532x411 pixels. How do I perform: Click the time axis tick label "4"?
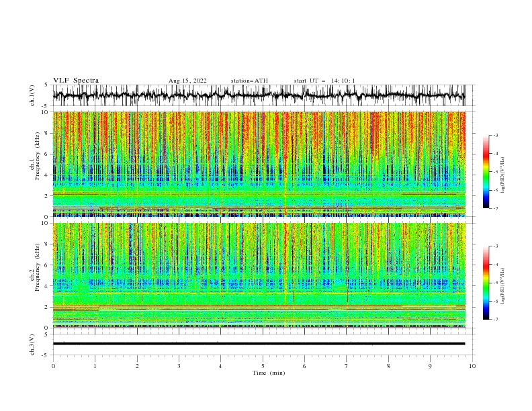[220, 366]
